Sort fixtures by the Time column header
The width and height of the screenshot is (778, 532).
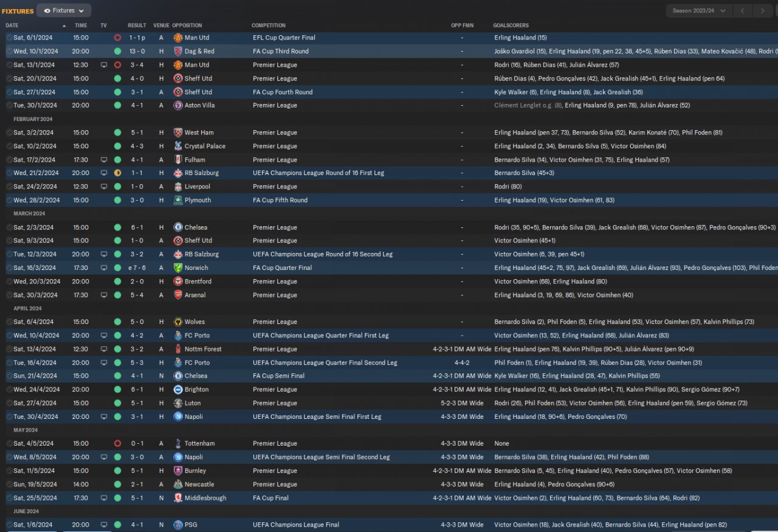click(81, 26)
